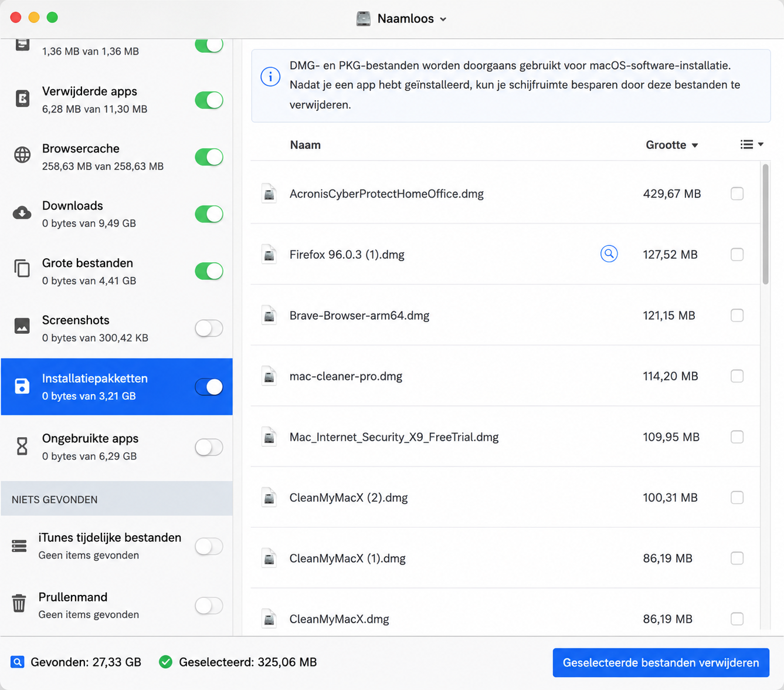Click the Naam column header
This screenshot has width=784, height=690.
click(306, 145)
